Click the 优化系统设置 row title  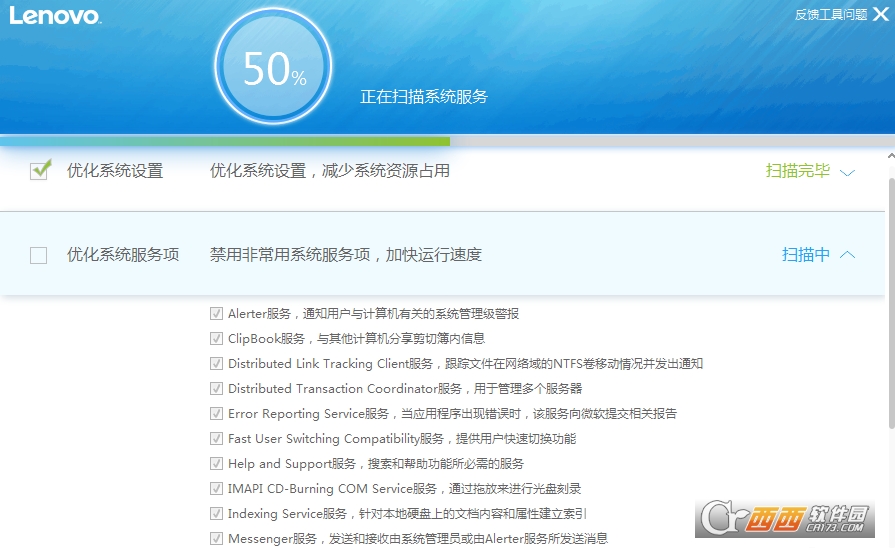click(x=115, y=171)
